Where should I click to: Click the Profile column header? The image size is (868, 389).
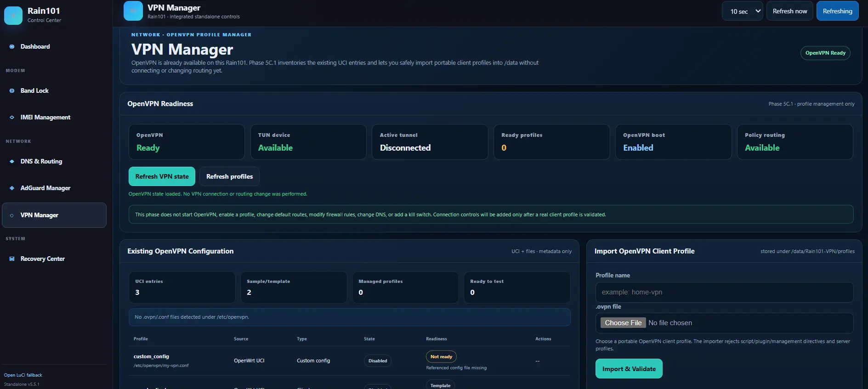point(141,339)
